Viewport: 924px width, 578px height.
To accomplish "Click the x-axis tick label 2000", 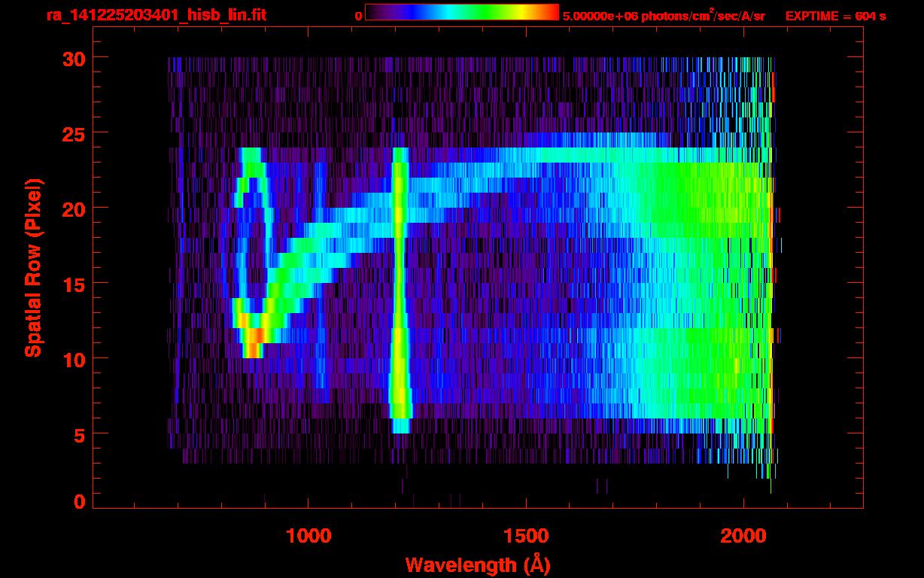I will pos(743,536).
